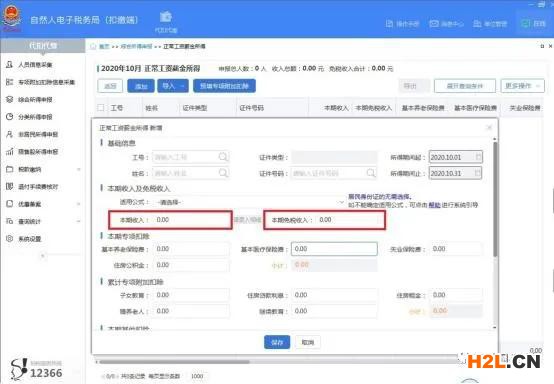
Task: Click the 工号 input field
Action: pos(191,156)
